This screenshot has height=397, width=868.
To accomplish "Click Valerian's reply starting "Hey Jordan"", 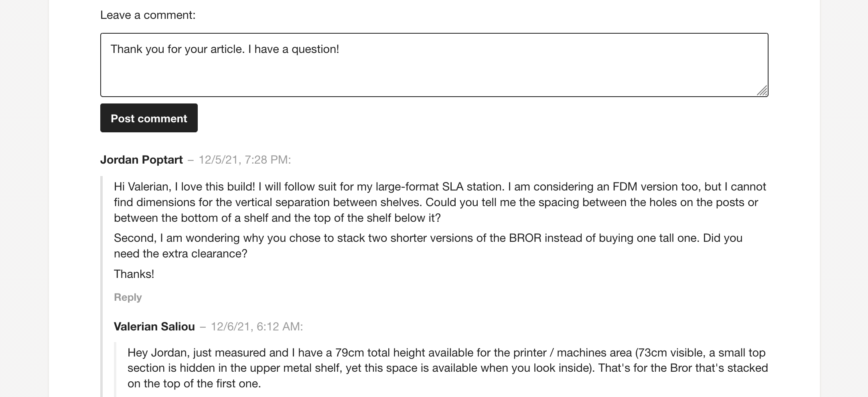I will 447,368.
